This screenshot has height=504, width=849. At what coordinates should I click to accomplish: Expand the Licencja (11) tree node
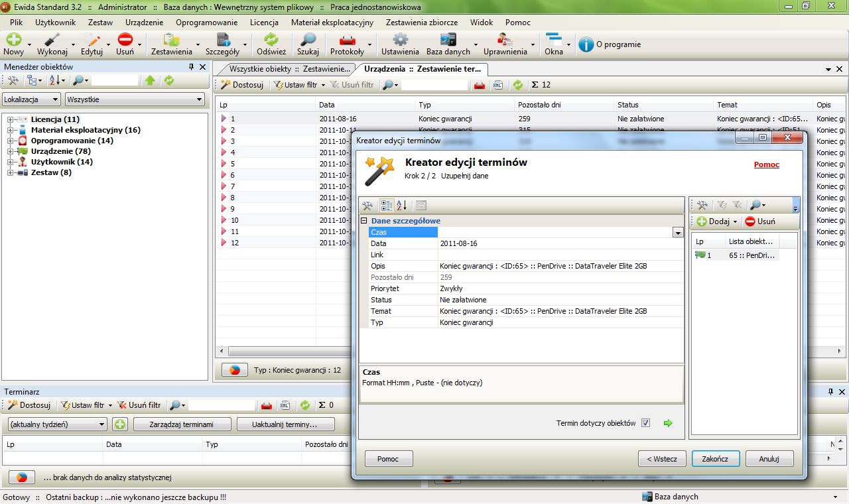click(x=11, y=119)
